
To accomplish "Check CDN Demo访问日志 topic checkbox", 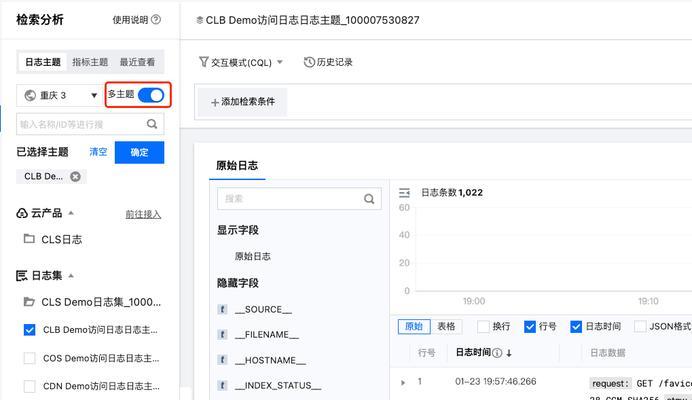I will (x=30, y=386).
